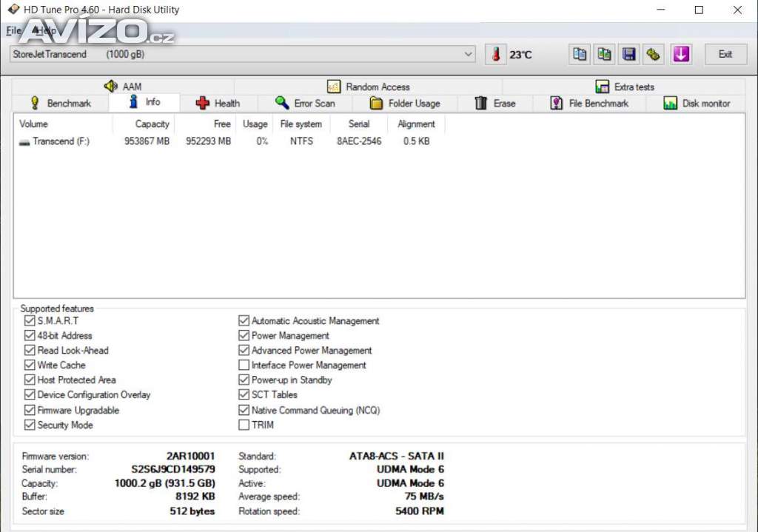This screenshot has height=532, width=758.
Task: Select the Info tab
Action: tap(144, 102)
